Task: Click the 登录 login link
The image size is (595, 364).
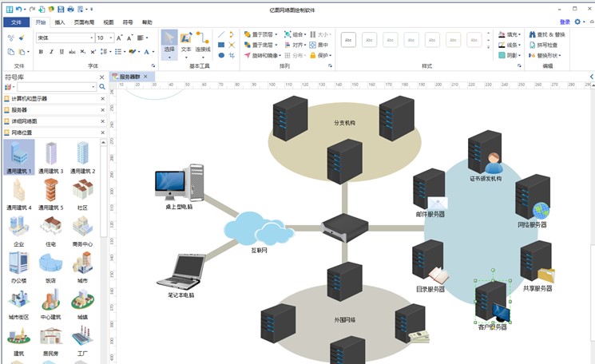Action: (565, 22)
